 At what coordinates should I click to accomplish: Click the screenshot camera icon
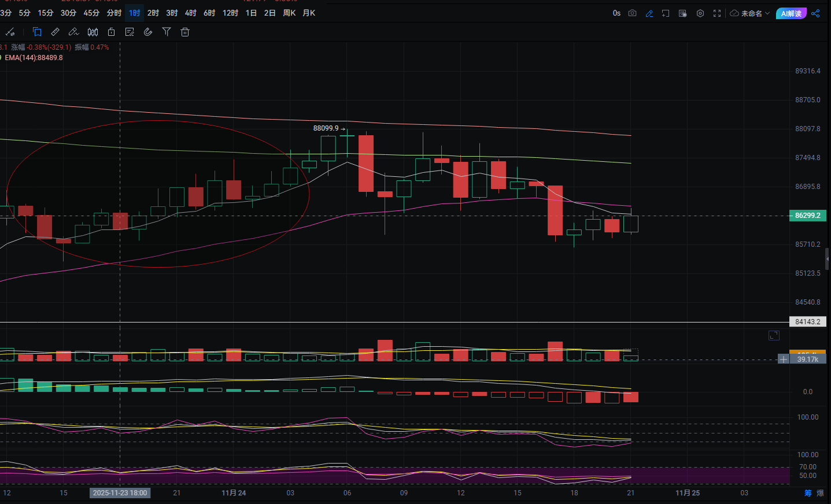point(632,13)
